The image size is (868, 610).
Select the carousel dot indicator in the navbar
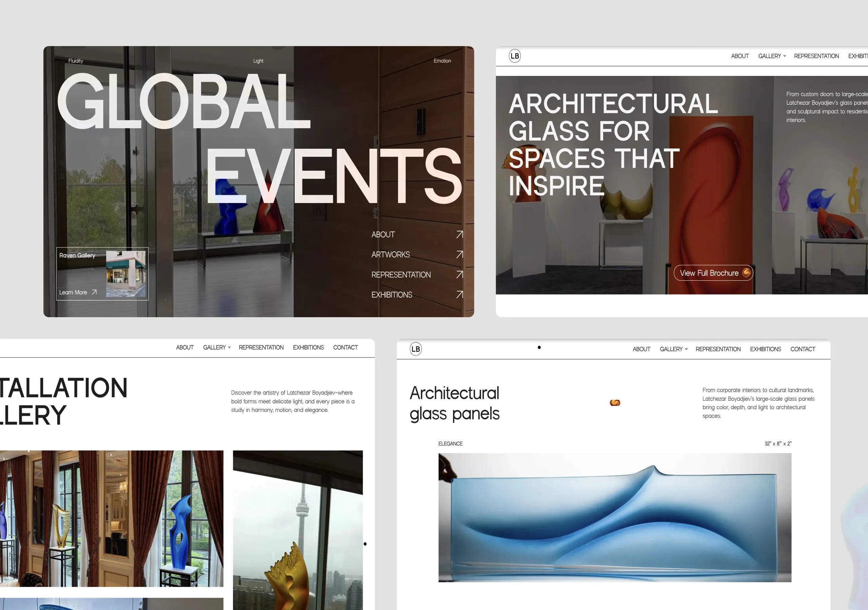pos(539,347)
